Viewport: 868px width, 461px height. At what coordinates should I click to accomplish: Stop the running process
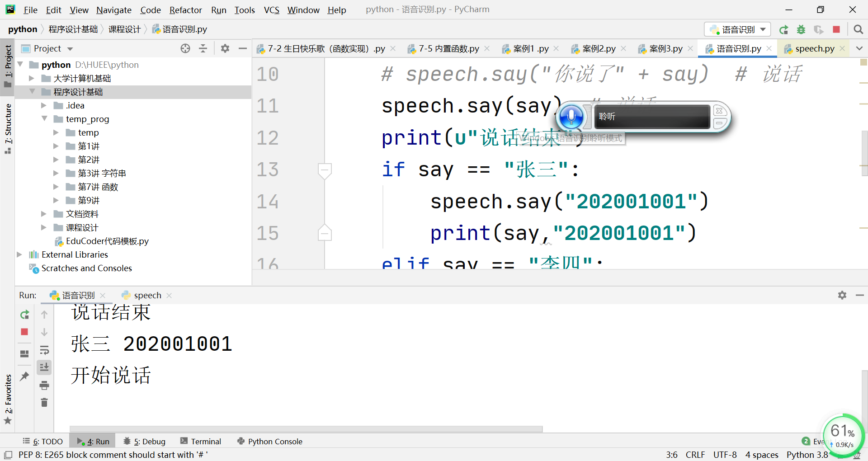pos(836,29)
